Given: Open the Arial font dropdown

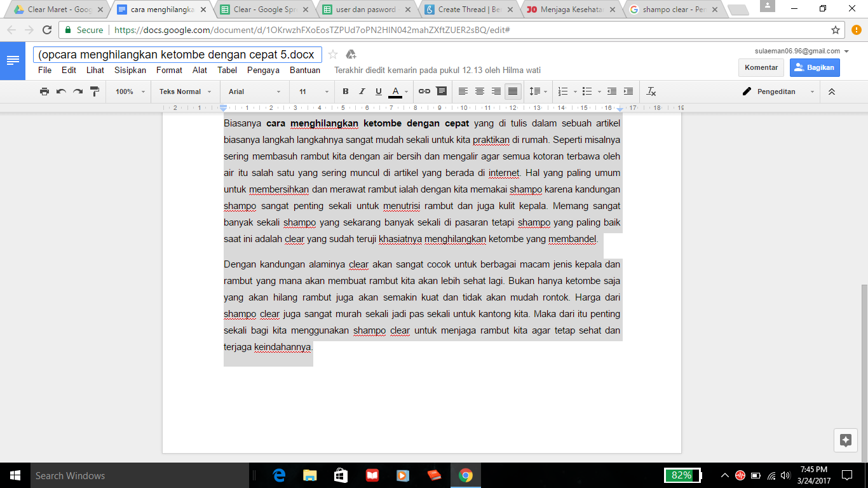Looking at the screenshot, I should pyautogui.click(x=255, y=91).
